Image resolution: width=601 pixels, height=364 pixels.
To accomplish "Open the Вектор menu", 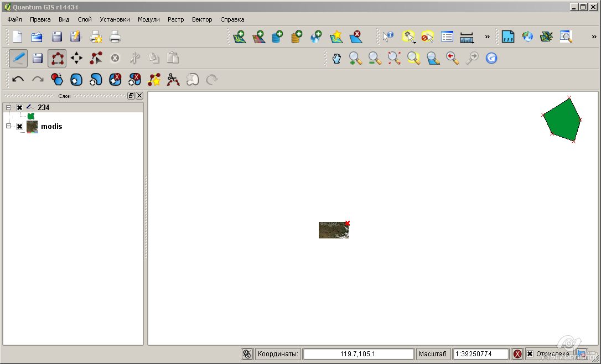I will point(202,19).
